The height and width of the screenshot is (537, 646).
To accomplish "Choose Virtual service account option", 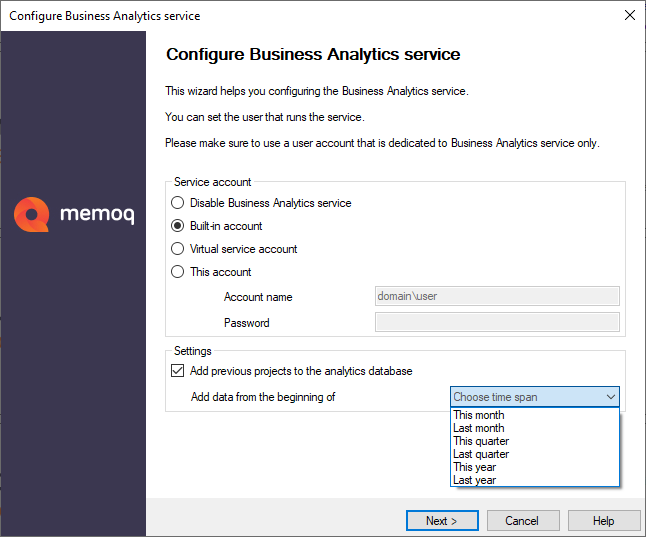I will coord(178,249).
